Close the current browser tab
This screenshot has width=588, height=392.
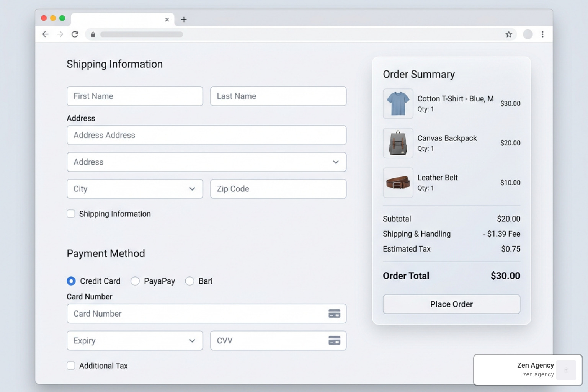click(x=167, y=20)
